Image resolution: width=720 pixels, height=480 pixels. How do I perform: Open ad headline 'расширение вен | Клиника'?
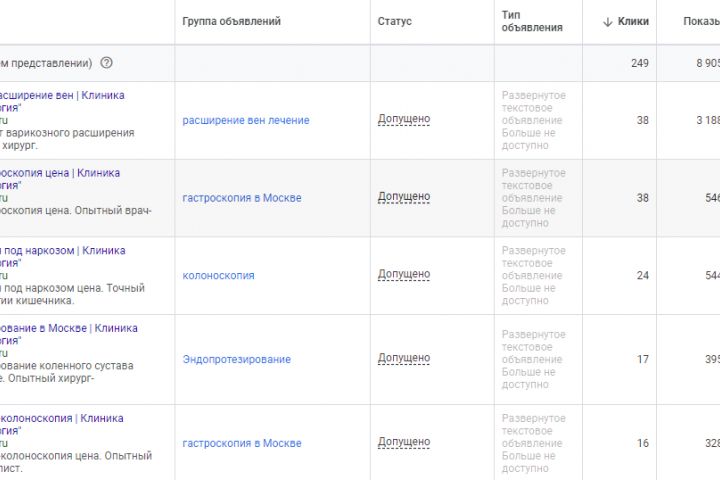(62, 95)
